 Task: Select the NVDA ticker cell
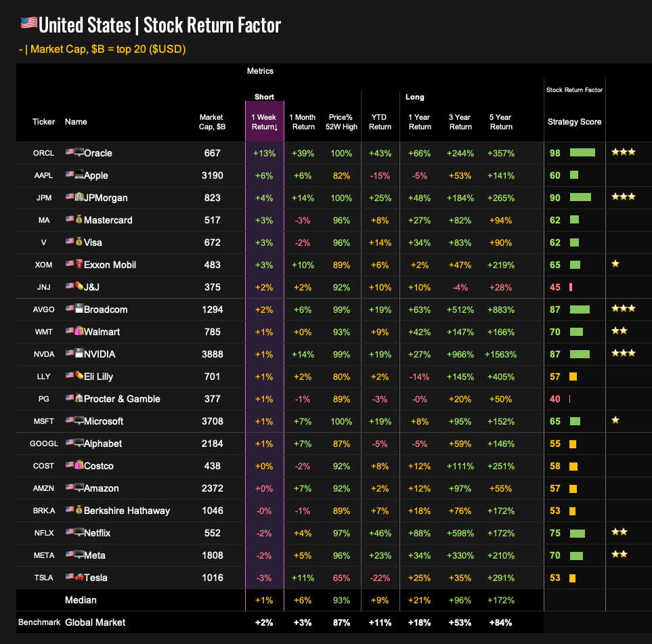pos(43,354)
